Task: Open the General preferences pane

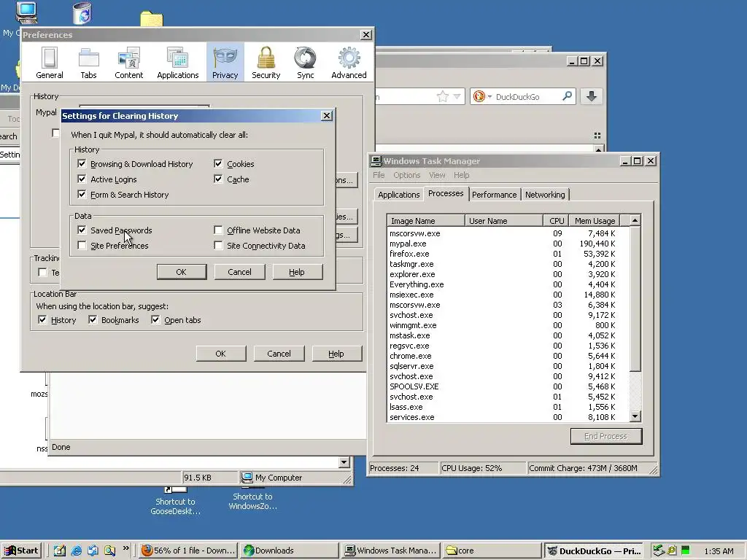Action: [50, 63]
